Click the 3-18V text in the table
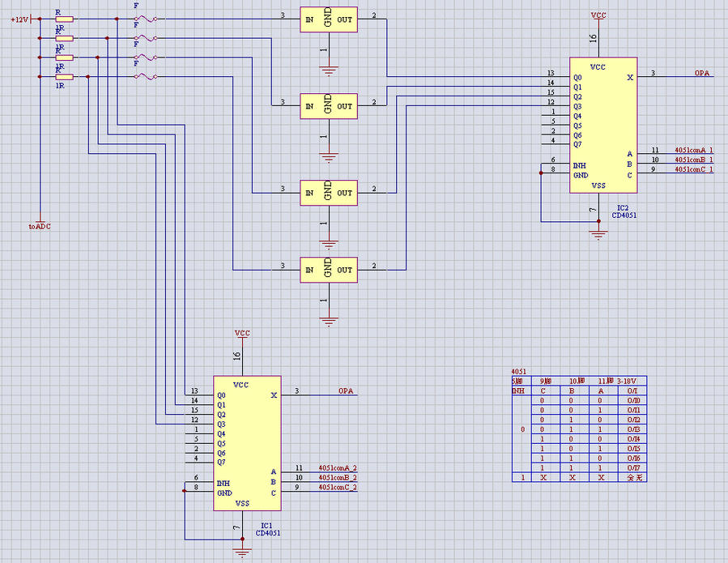This screenshot has width=728, height=563. click(x=626, y=382)
